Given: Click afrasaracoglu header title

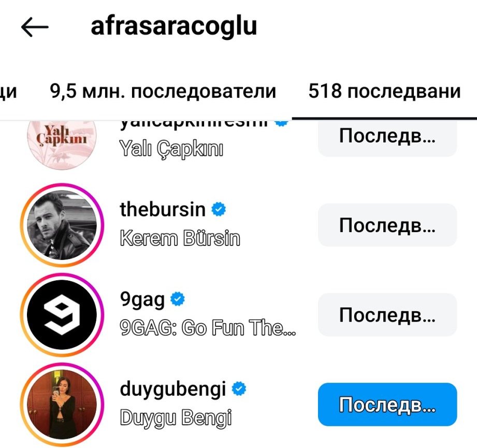Looking at the screenshot, I should 174,27.
